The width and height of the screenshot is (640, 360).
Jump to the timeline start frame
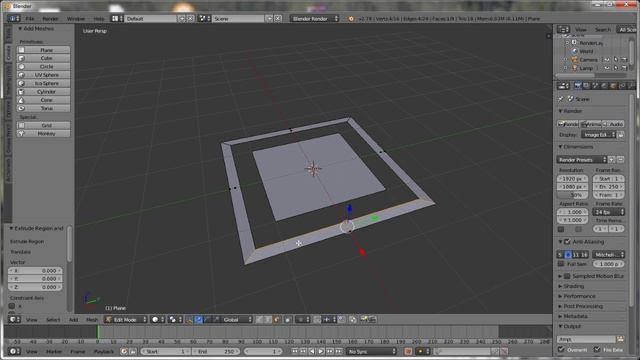(x=294, y=351)
